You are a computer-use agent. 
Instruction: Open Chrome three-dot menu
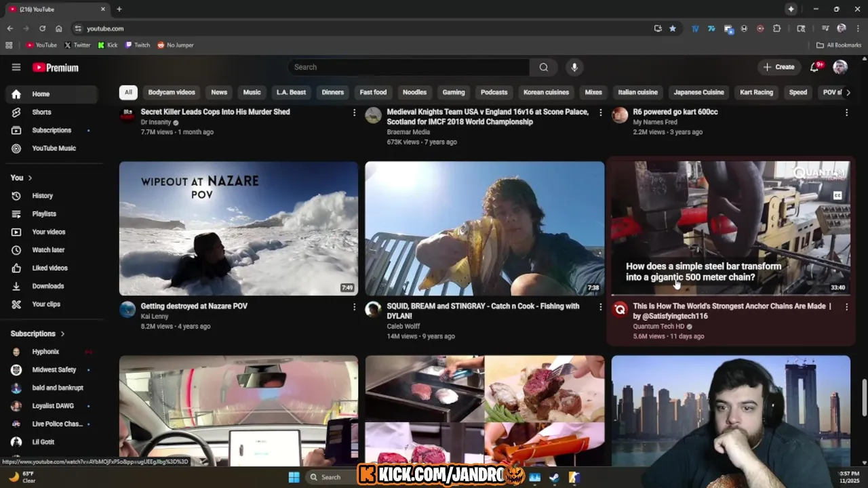pyautogui.click(x=857, y=28)
